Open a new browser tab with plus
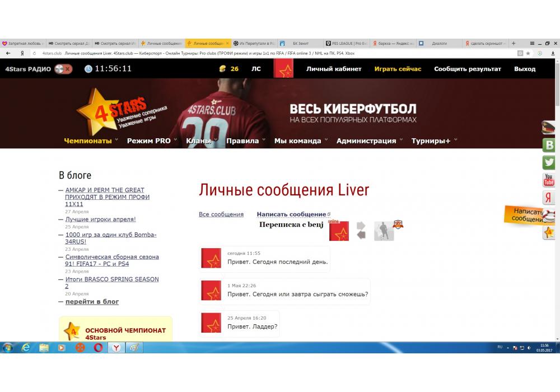 pos(514,43)
